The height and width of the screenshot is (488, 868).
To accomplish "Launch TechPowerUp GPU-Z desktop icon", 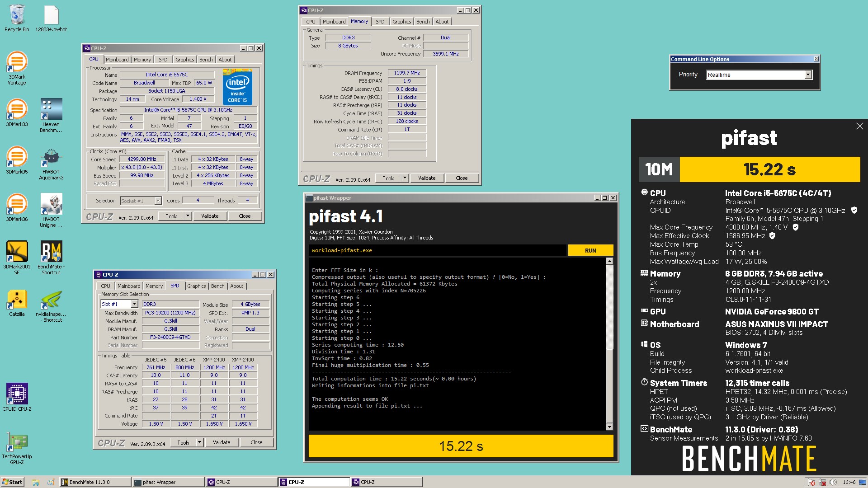I will pyautogui.click(x=17, y=447).
